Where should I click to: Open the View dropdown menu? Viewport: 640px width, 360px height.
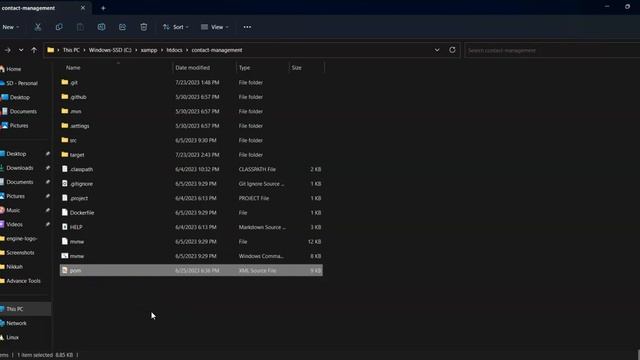215,27
